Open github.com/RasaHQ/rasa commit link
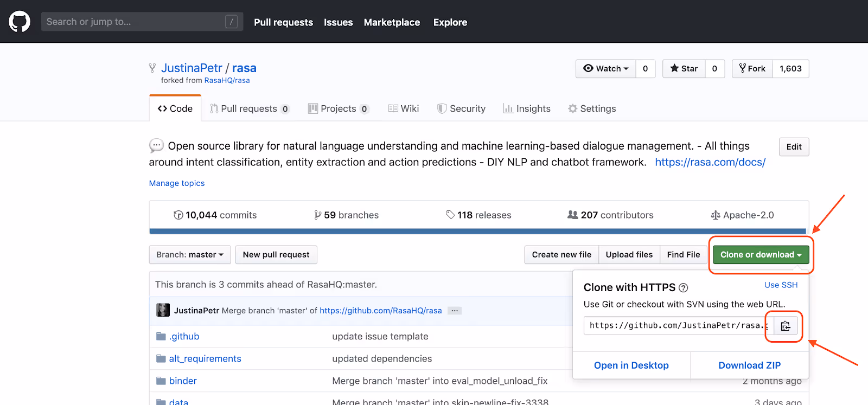 coord(381,311)
